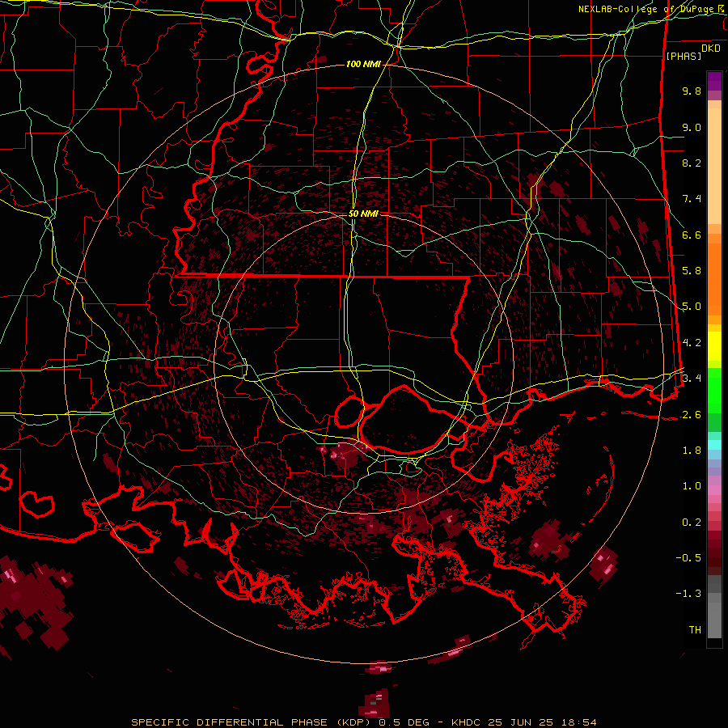Image resolution: width=728 pixels, height=728 pixels.
Task: Click the 2.6 value on the scale
Action: [x=692, y=415]
